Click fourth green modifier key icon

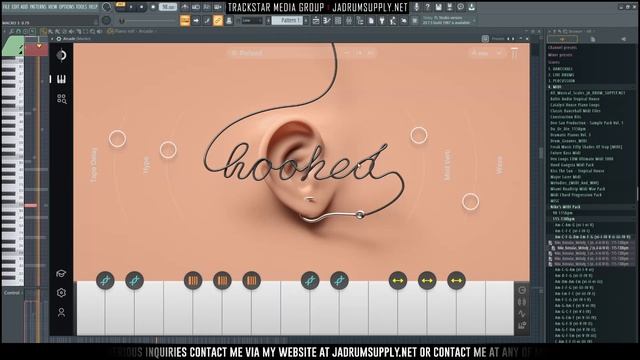tap(340, 280)
